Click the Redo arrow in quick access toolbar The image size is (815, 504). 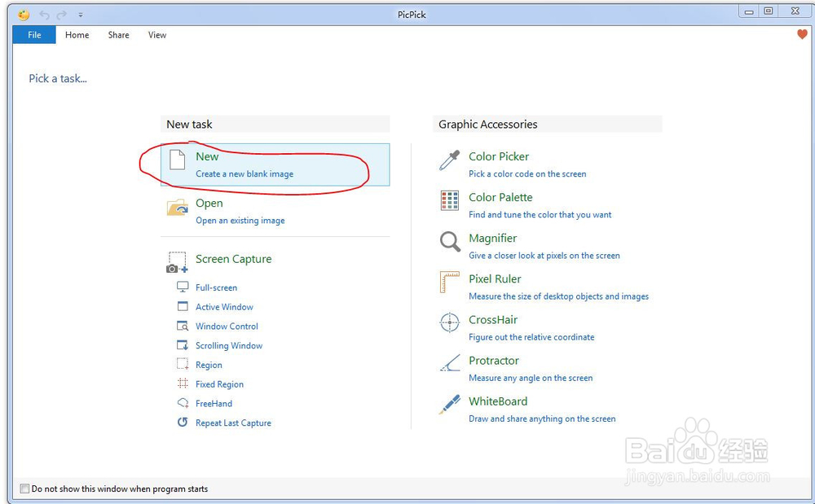click(x=62, y=15)
